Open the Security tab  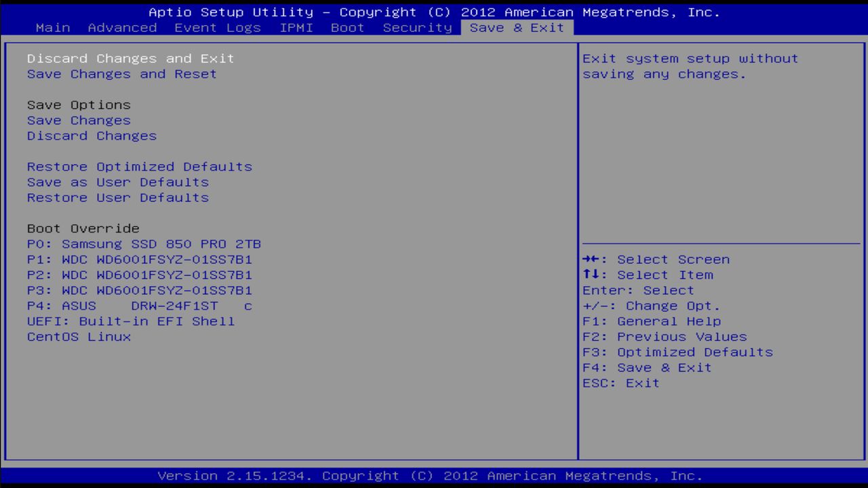417,28
